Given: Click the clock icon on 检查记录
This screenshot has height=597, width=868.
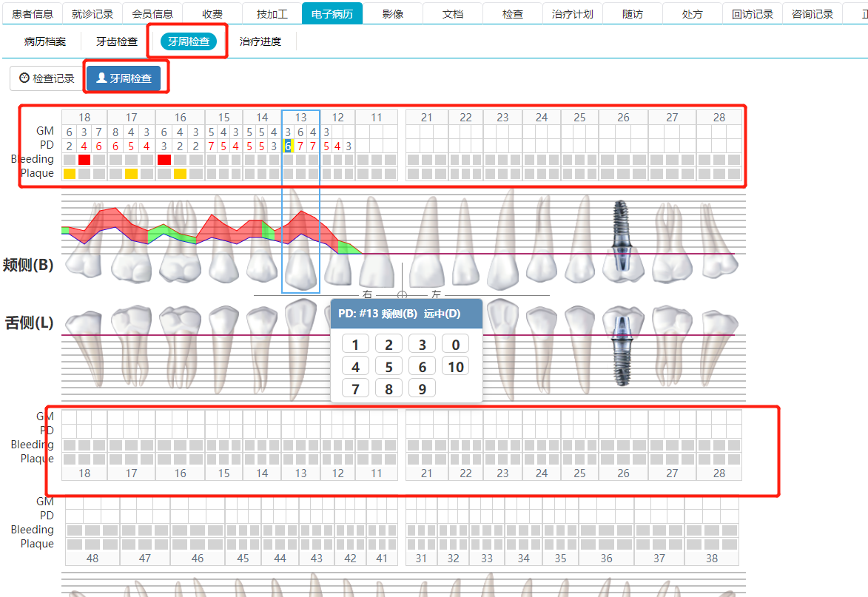Looking at the screenshot, I should 24,78.
